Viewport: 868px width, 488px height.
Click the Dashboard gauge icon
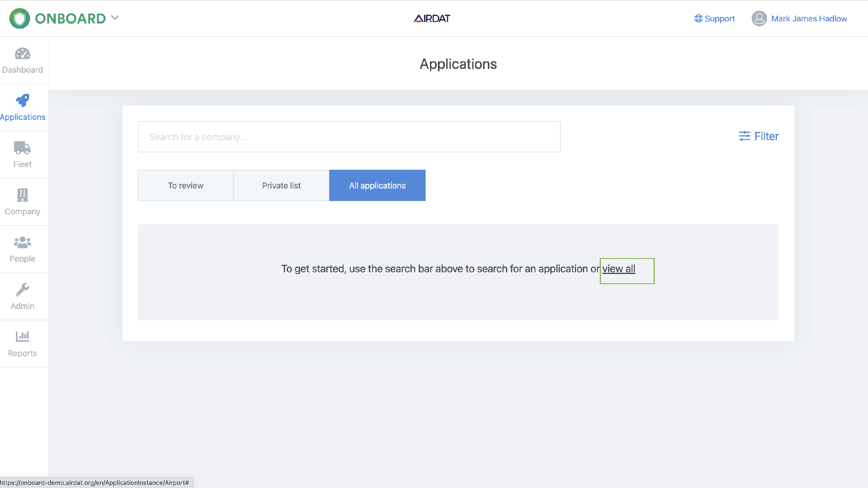pos(22,54)
